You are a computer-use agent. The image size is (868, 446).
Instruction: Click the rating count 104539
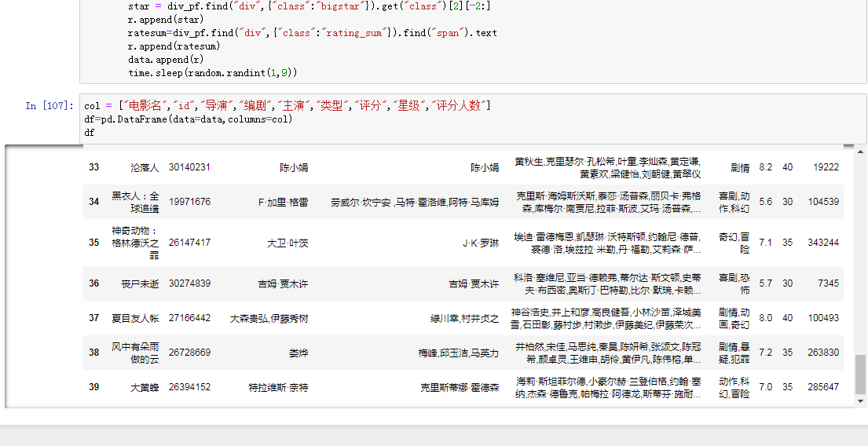pos(823,202)
